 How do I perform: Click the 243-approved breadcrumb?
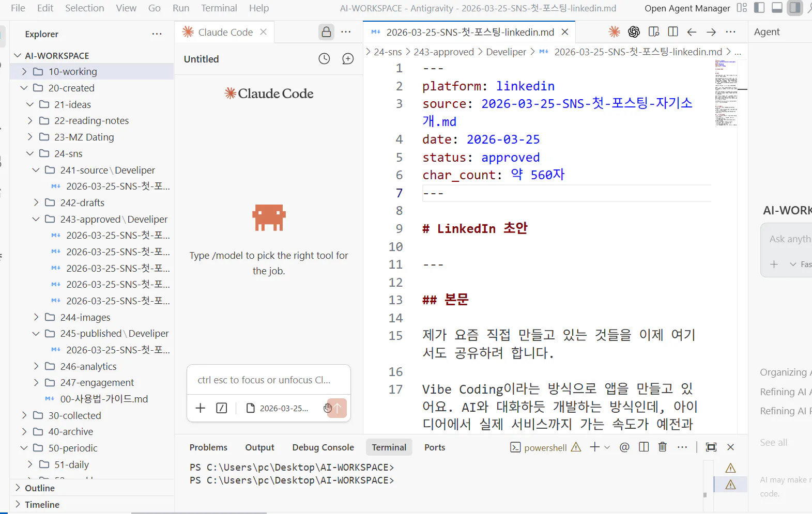point(444,52)
